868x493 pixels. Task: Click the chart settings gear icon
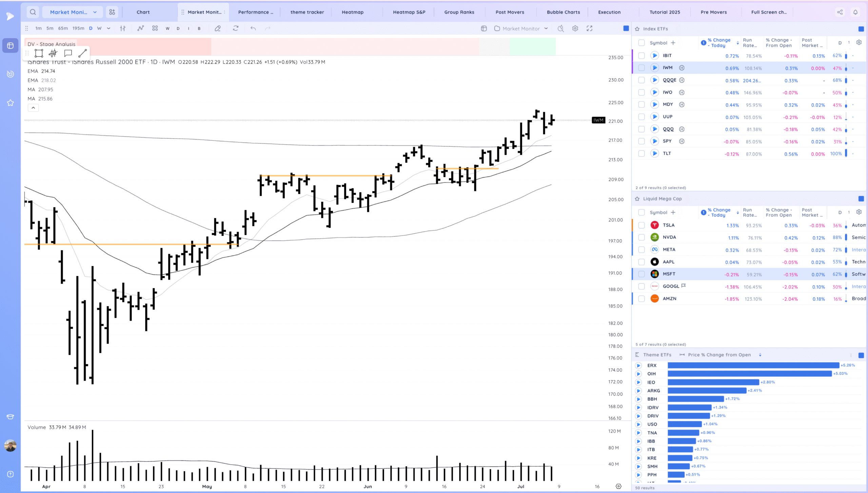point(575,28)
